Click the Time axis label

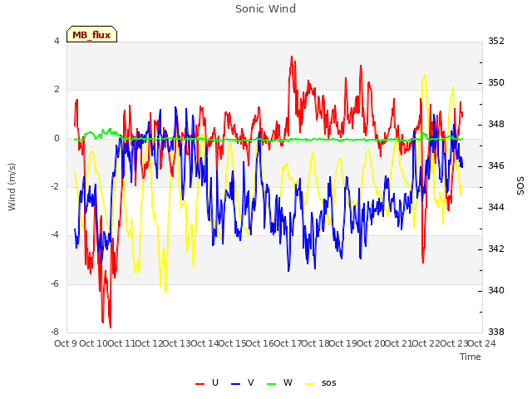click(x=470, y=357)
